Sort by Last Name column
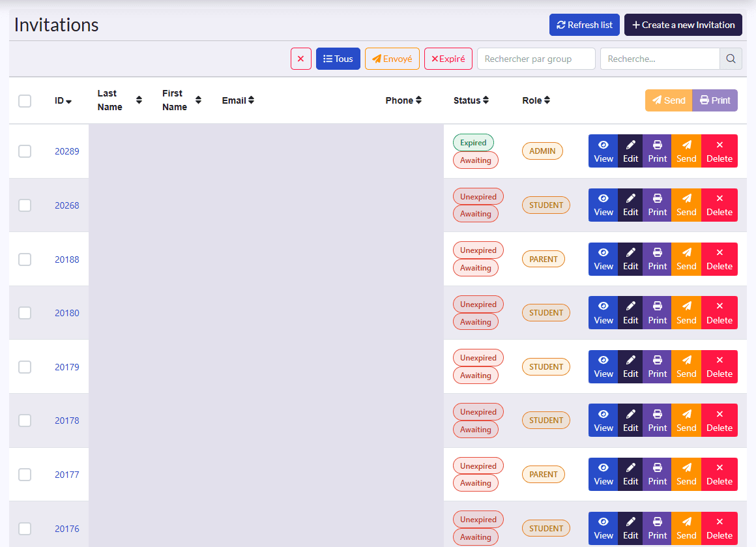 (119, 100)
